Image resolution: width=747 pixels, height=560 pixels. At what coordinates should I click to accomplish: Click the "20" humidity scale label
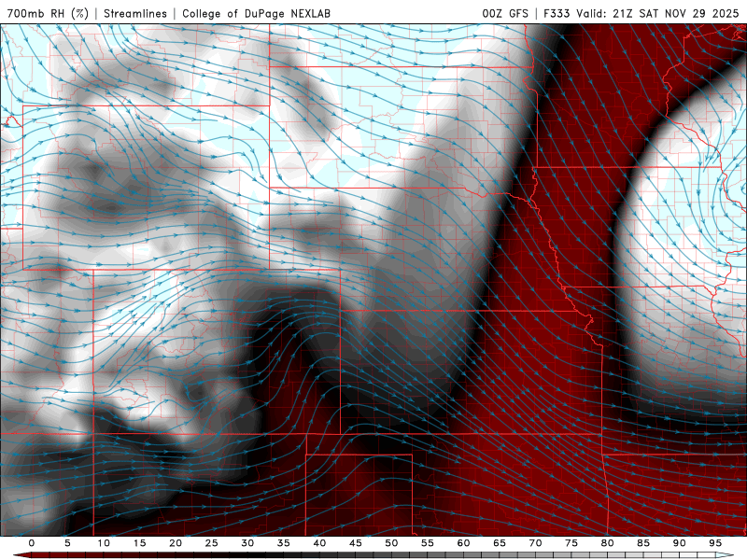[176, 543]
